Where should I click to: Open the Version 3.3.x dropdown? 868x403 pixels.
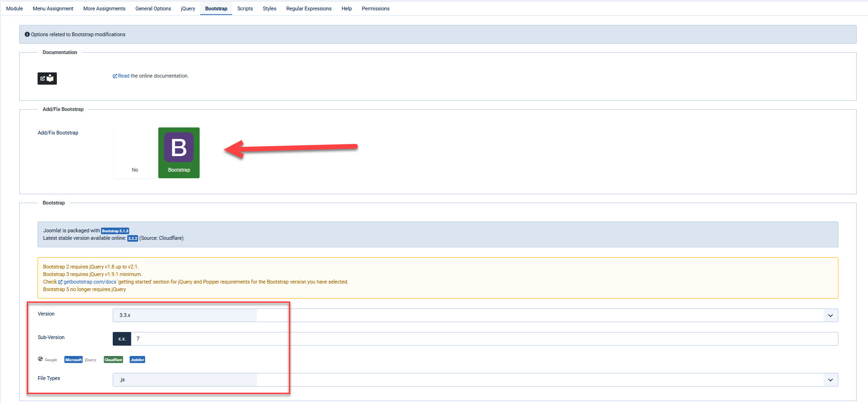(x=475, y=315)
